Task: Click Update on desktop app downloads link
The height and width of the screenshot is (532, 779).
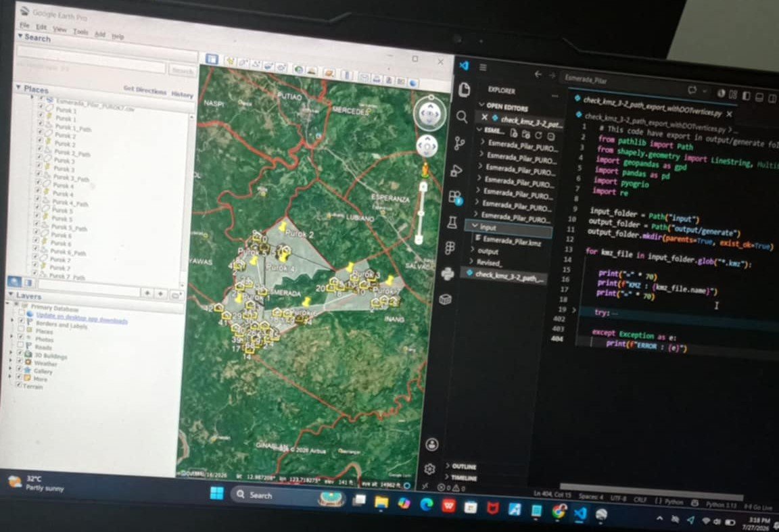Action: tap(82, 318)
